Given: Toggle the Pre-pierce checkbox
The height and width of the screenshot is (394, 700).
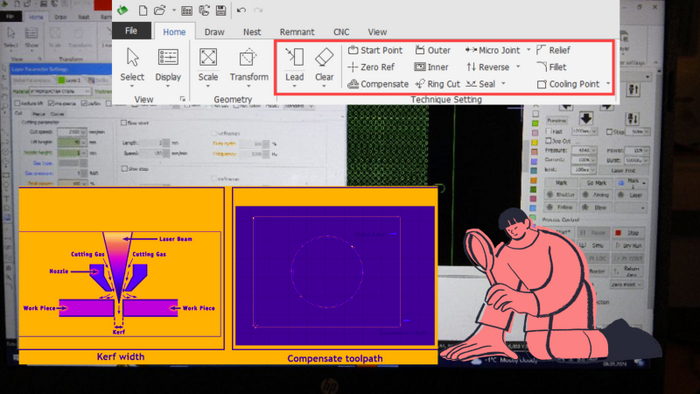Looking at the screenshot, I should 51,104.
